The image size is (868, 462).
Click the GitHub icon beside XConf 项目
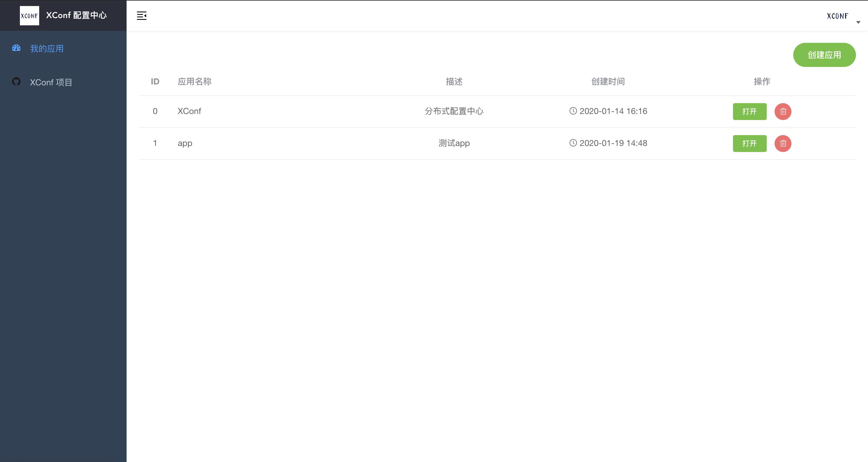(16, 82)
